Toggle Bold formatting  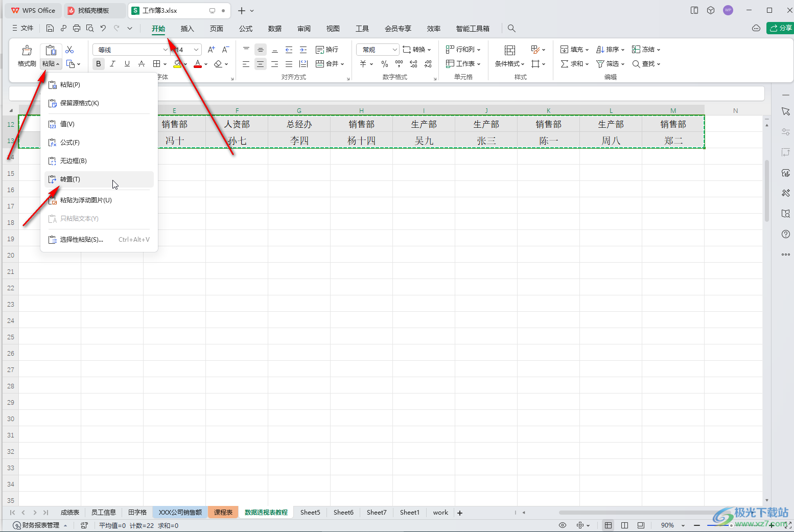point(99,64)
